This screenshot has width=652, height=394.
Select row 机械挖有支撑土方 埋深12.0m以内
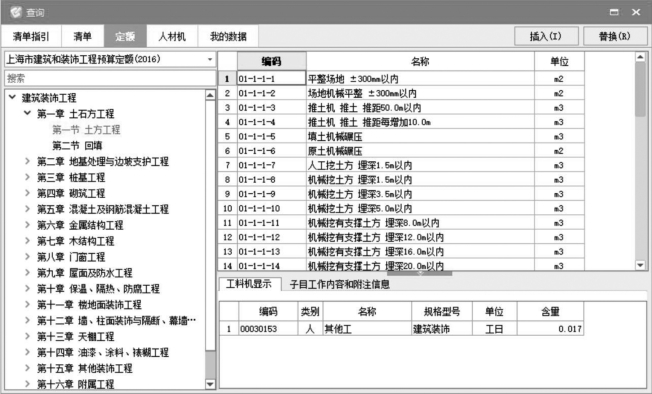tap(401, 237)
